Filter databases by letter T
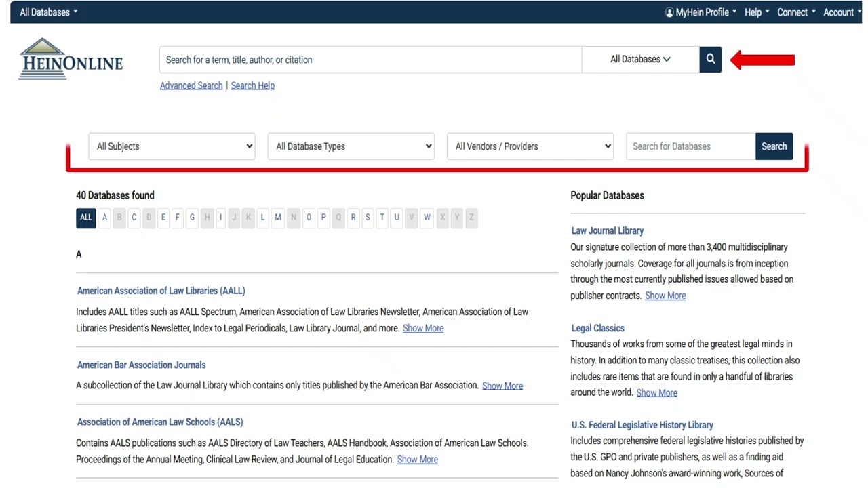The height and width of the screenshot is (488, 868). coord(382,218)
